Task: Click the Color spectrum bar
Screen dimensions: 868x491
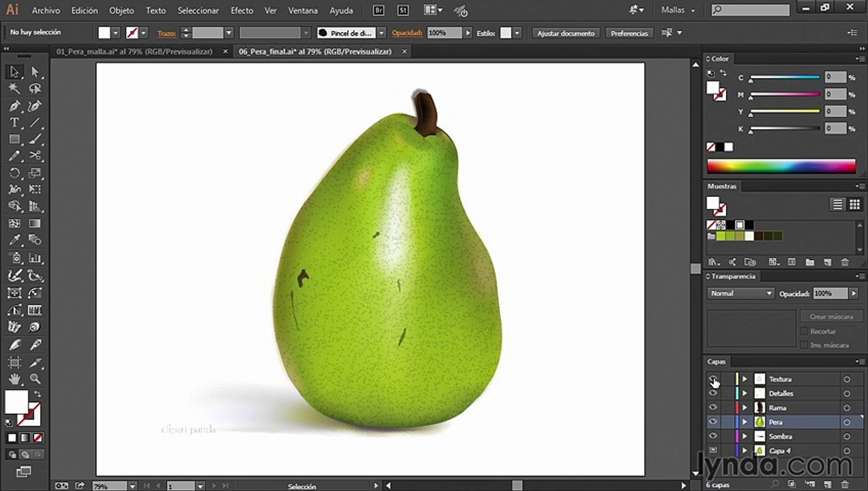Action: pos(781,166)
